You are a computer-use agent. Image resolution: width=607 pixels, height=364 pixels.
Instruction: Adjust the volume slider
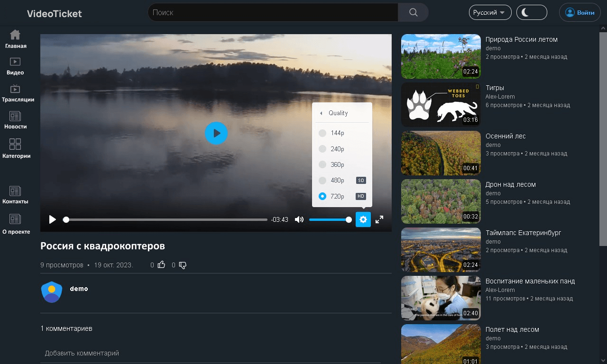click(x=331, y=219)
